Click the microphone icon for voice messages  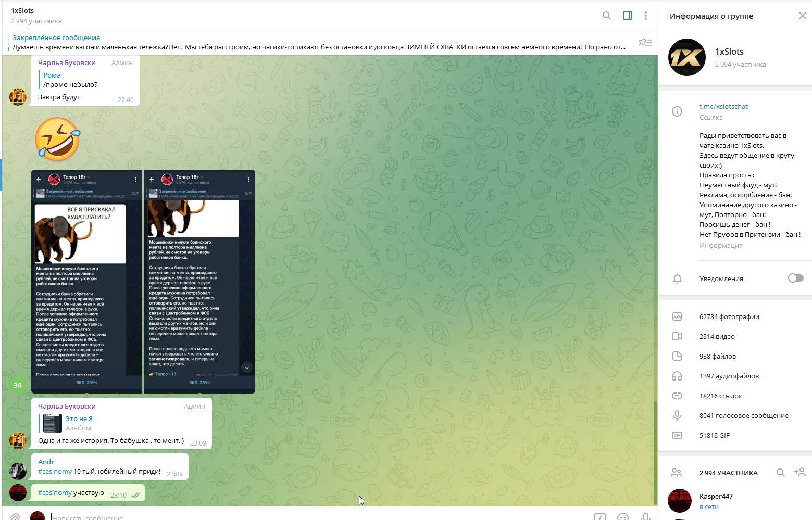677,415
